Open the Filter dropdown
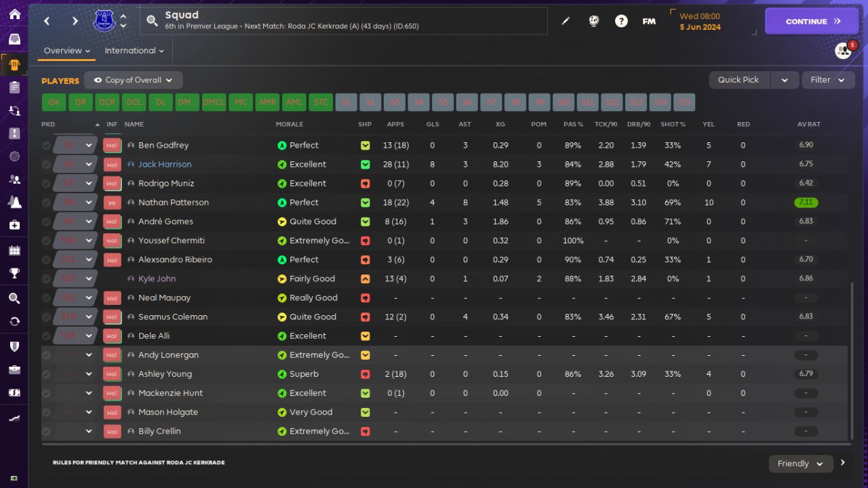 pyautogui.click(x=828, y=80)
